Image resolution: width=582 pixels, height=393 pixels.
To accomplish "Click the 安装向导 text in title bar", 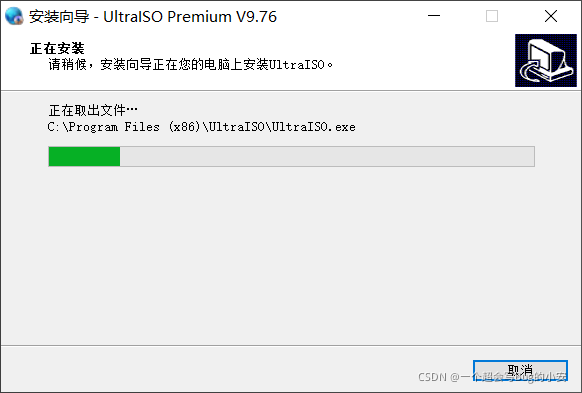I will click(x=59, y=17).
